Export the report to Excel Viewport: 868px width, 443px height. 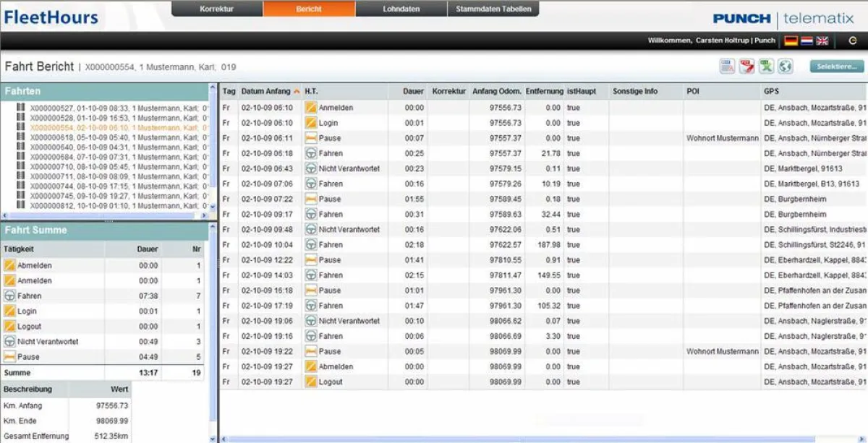click(x=765, y=64)
